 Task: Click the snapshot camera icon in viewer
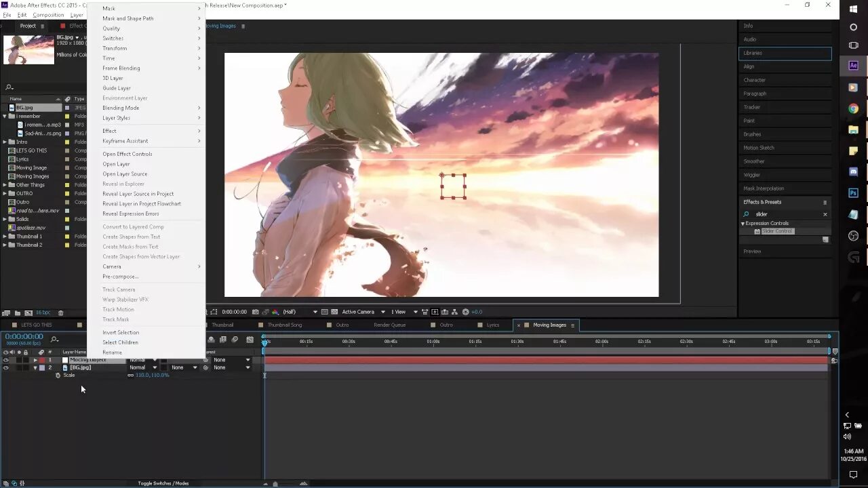[x=255, y=312]
